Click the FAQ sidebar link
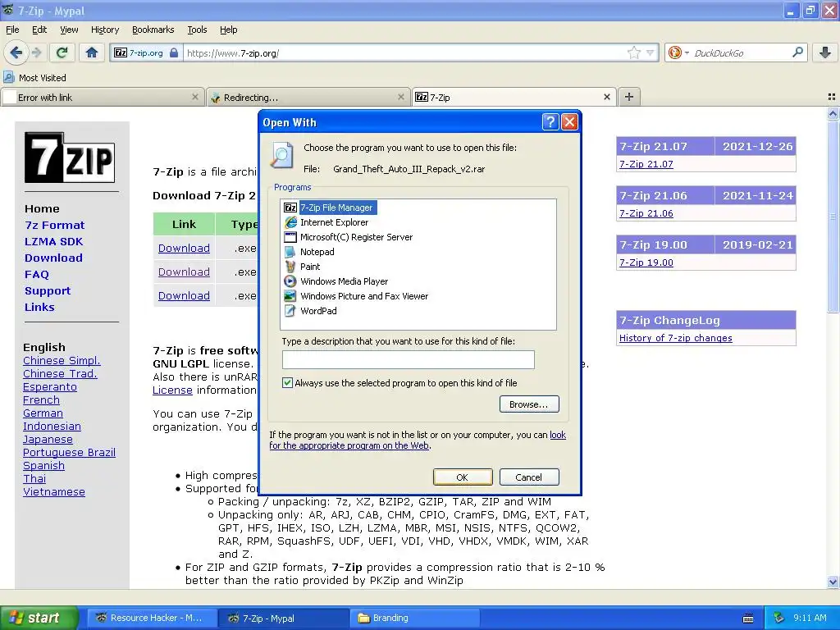The image size is (840, 630). [x=36, y=274]
